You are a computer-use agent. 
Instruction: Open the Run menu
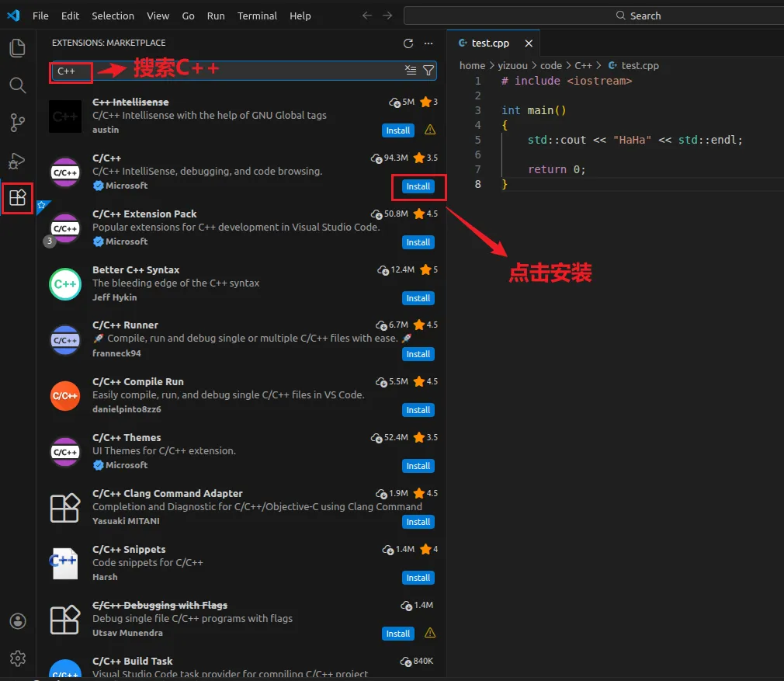tap(216, 16)
